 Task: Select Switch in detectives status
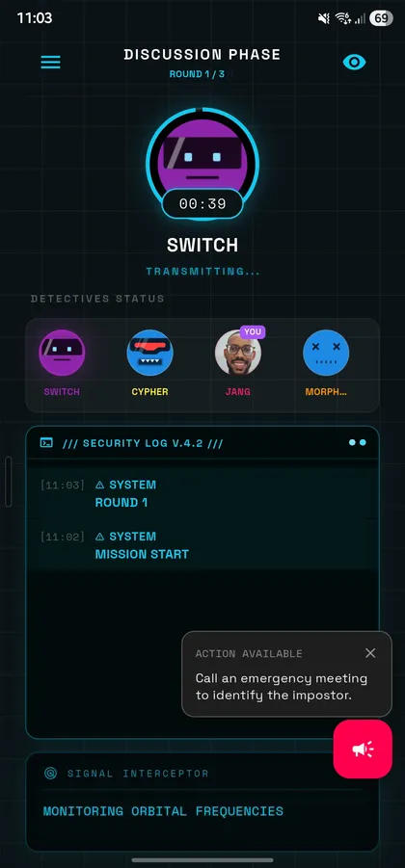tap(62, 353)
